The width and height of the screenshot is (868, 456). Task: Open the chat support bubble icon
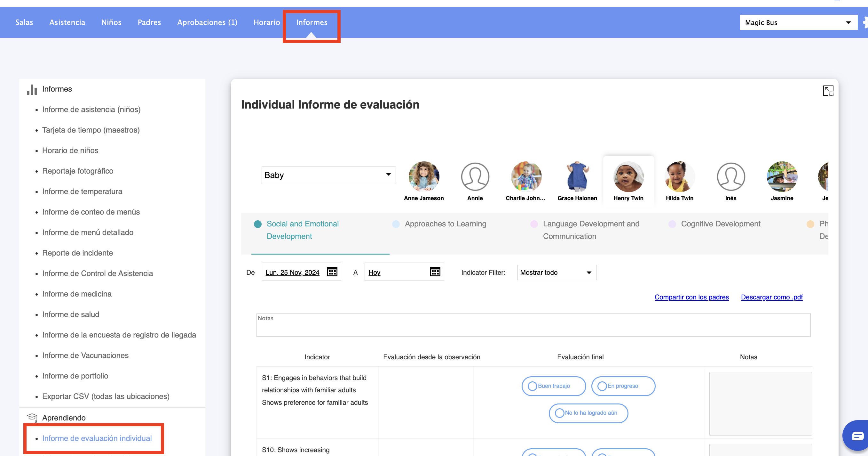(x=857, y=436)
